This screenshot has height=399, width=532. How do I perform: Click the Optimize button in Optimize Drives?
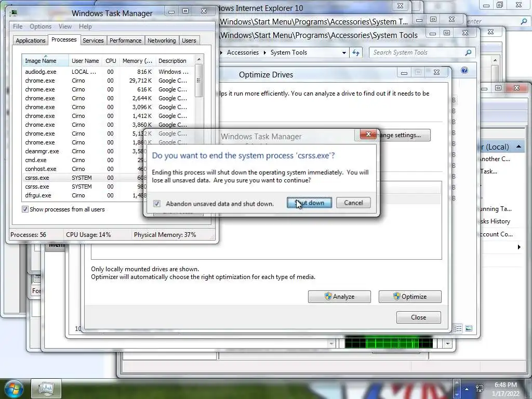point(410,297)
